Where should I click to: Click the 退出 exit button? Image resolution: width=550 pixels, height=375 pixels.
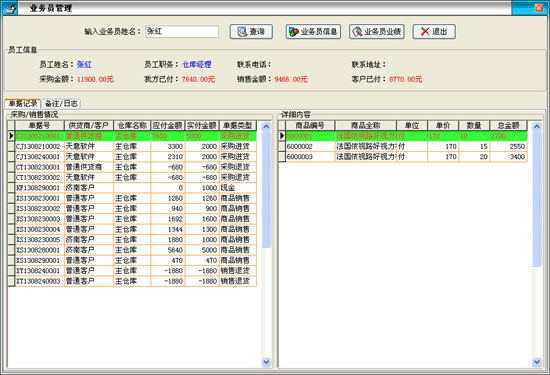434,32
